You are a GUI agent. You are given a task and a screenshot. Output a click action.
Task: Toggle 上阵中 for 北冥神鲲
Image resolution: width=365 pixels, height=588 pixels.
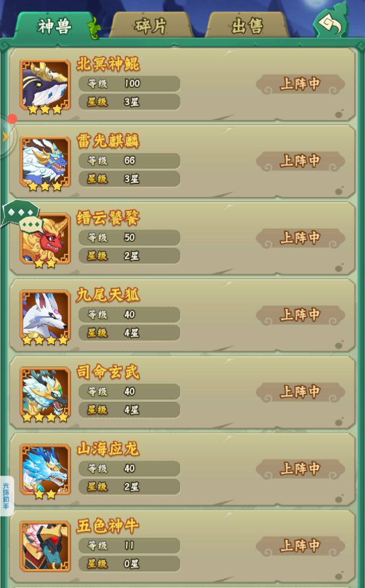(300, 85)
